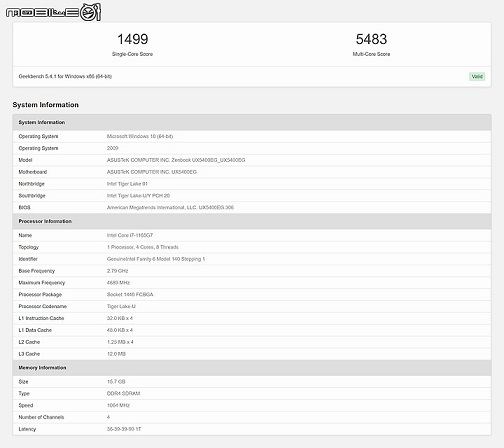This screenshot has width=504, height=448.
Task: Select the 1499 Single-Core Score
Action: [x=132, y=39]
